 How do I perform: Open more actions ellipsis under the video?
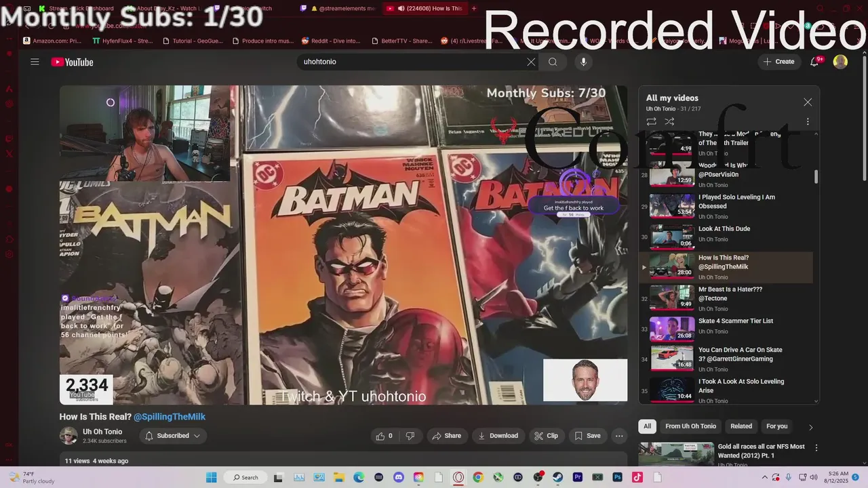(x=619, y=436)
